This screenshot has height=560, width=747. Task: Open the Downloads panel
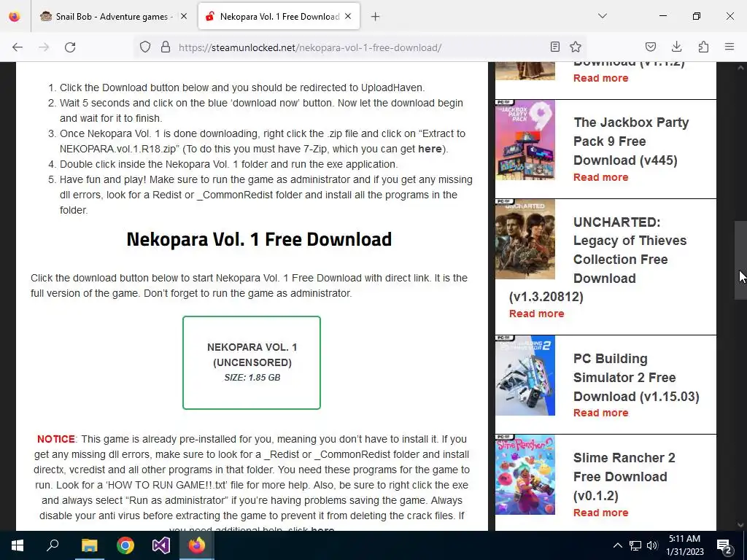tap(676, 47)
